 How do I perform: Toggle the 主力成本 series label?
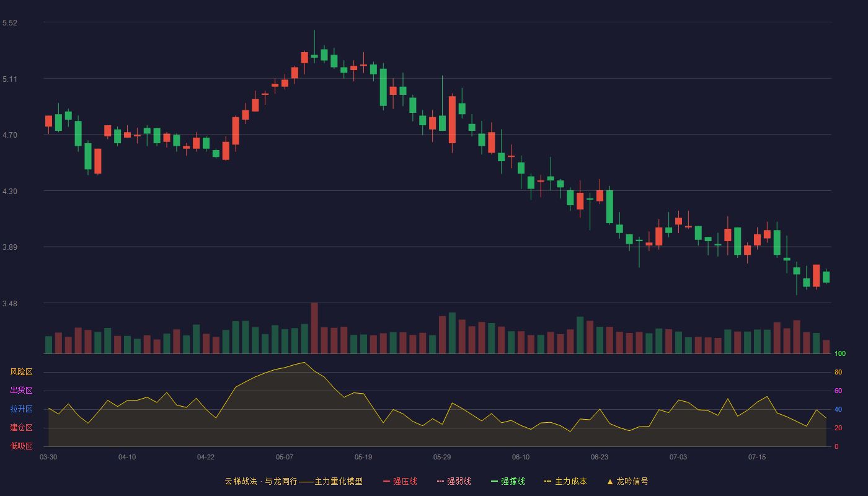570,481
